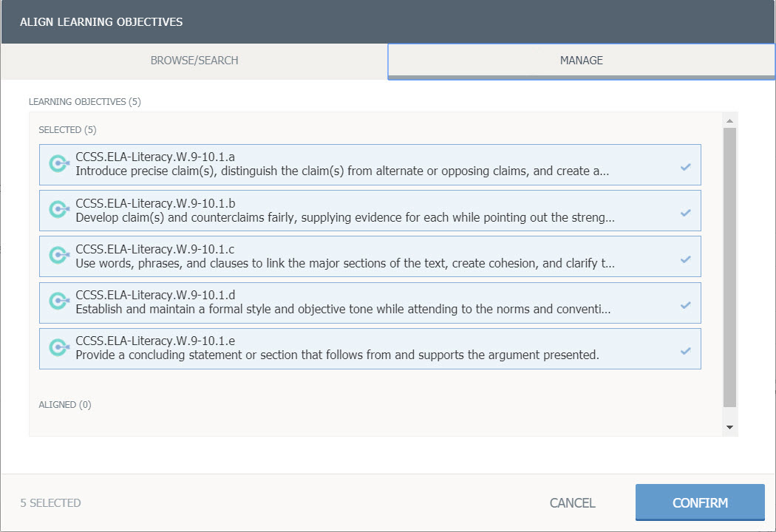Viewport: 776px width, 532px height.
Task: Select the Manage tab
Action: tap(581, 61)
